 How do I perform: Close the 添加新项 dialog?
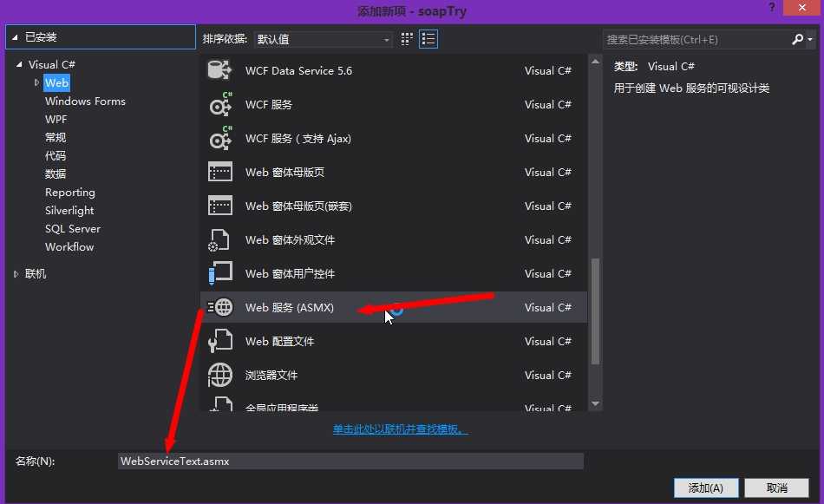click(802, 7)
